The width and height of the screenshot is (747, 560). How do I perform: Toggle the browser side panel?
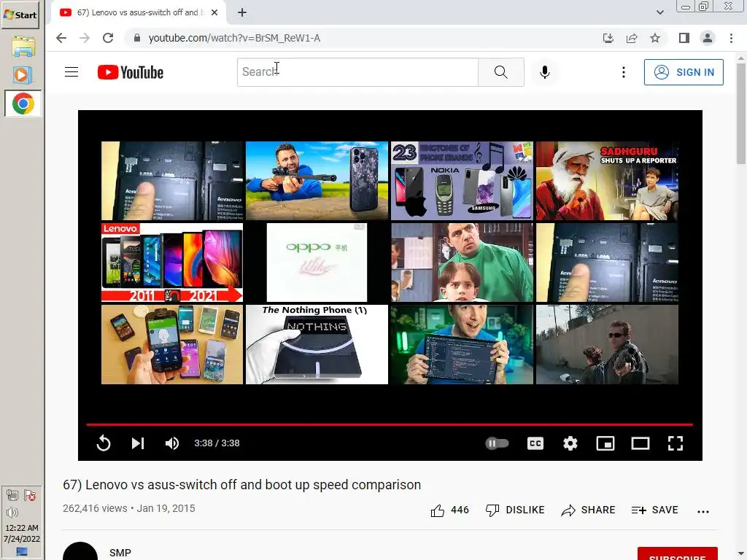pos(684,38)
